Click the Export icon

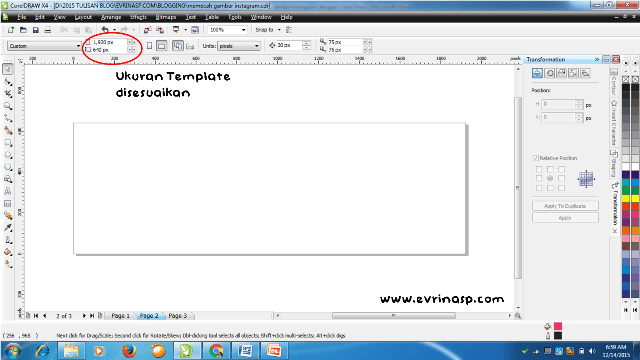[160, 30]
